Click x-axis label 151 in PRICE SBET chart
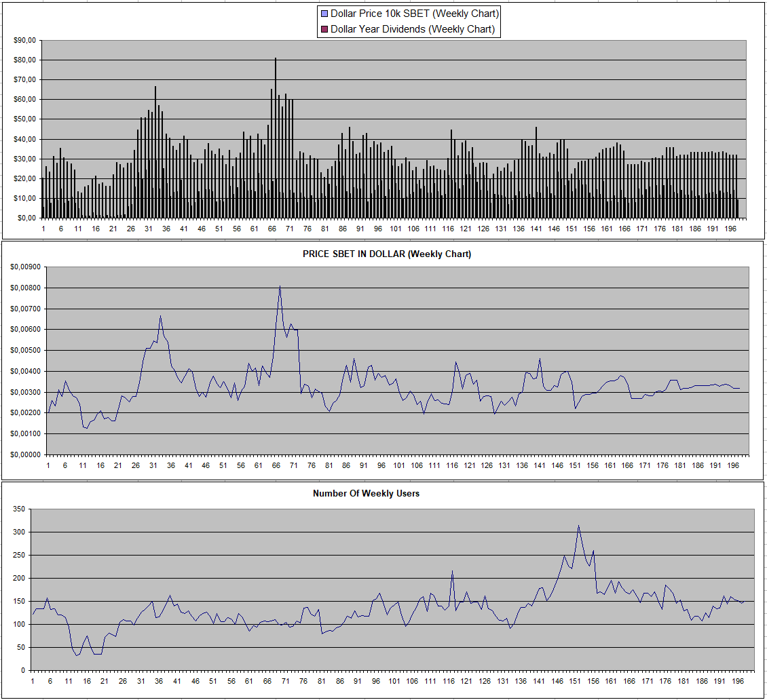The width and height of the screenshot is (767, 700). pos(575,465)
